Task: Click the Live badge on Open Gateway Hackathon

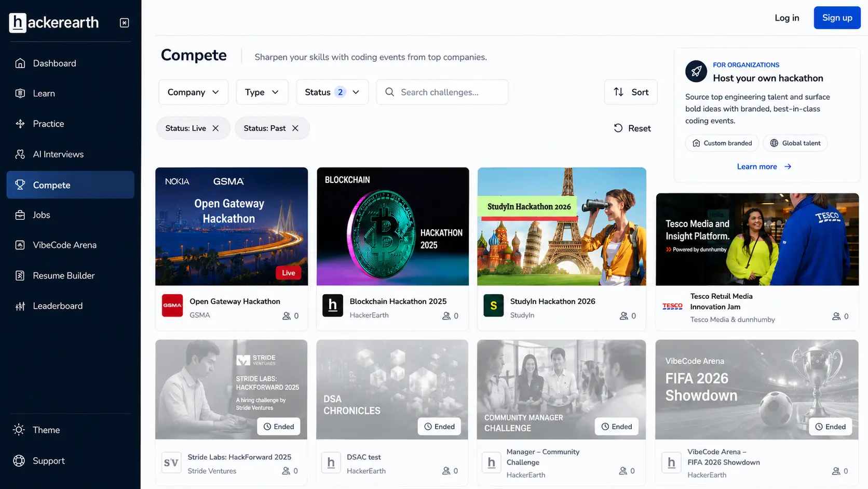Action: click(288, 273)
